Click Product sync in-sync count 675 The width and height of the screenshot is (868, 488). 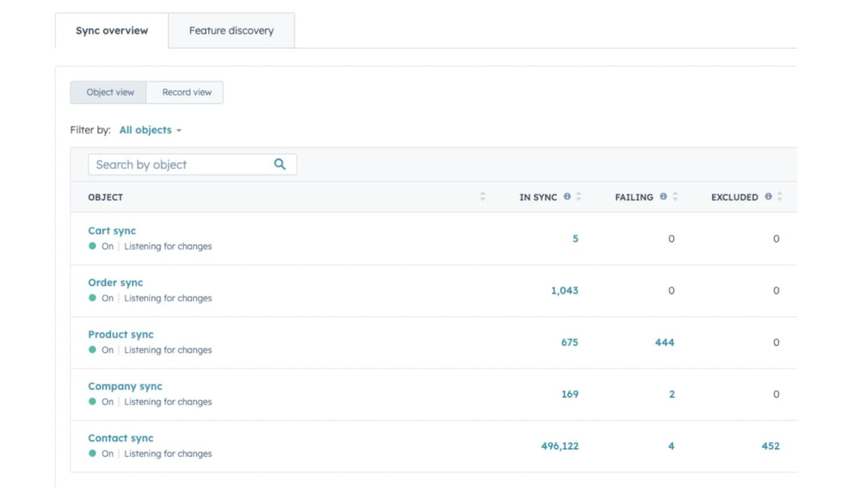pyautogui.click(x=569, y=342)
